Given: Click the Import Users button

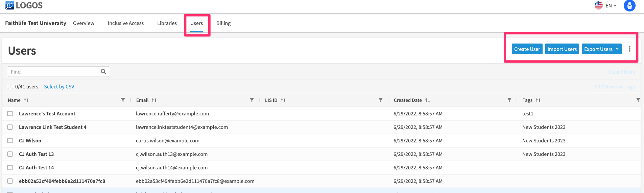Looking at the screenshot, I should [x=562, y=49].
